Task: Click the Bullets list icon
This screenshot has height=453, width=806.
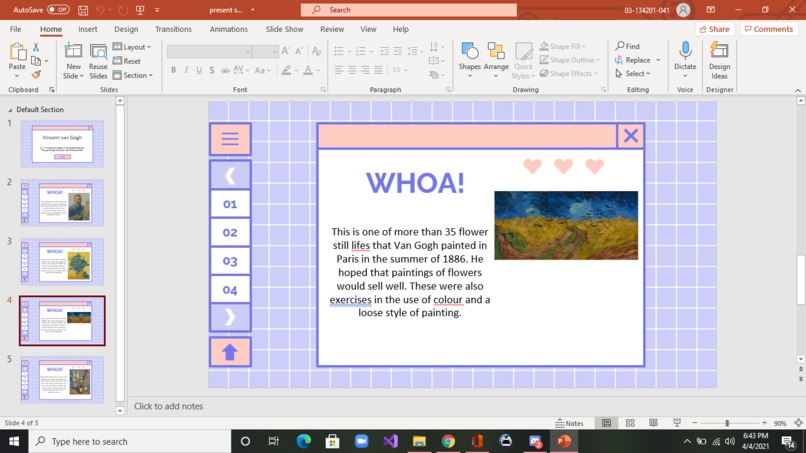Action: coord(338,51)
